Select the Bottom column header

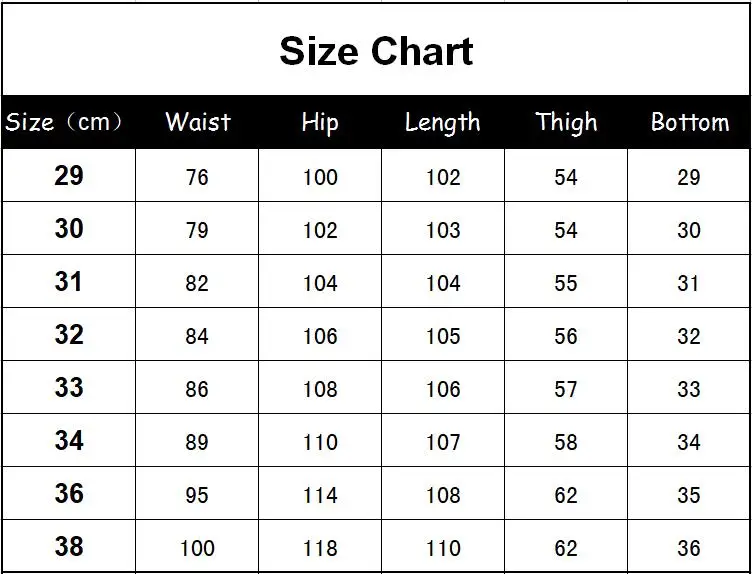point(690,122)
